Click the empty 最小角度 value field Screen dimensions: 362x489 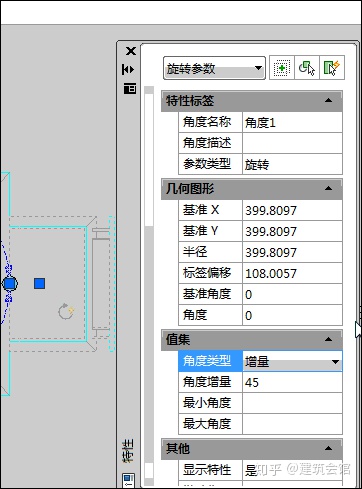pyautogui.click(x=292, y=403)
